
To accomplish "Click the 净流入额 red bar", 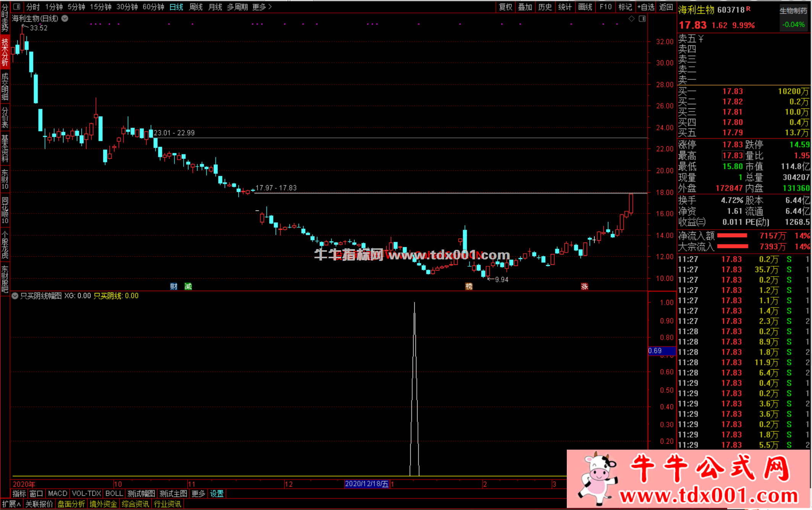I will [x=732, y=236].
